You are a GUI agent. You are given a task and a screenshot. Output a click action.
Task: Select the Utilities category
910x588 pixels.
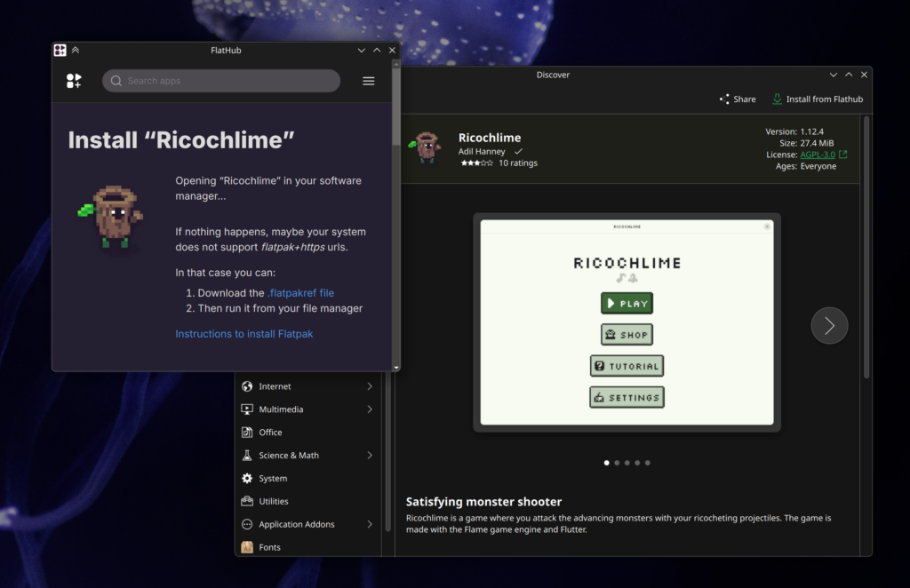273,502
